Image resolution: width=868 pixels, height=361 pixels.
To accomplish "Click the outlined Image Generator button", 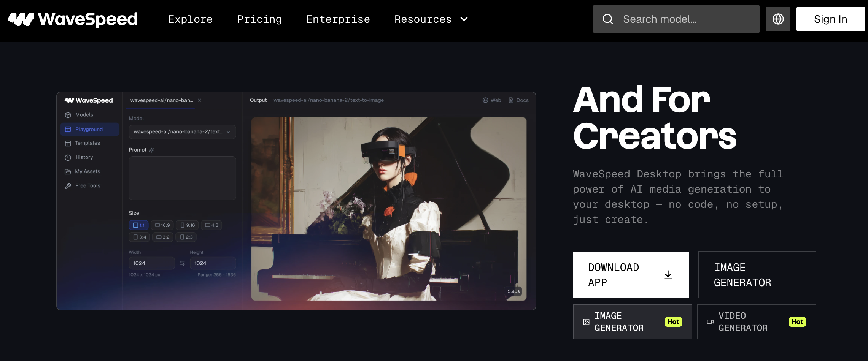I will click(757, 275).
